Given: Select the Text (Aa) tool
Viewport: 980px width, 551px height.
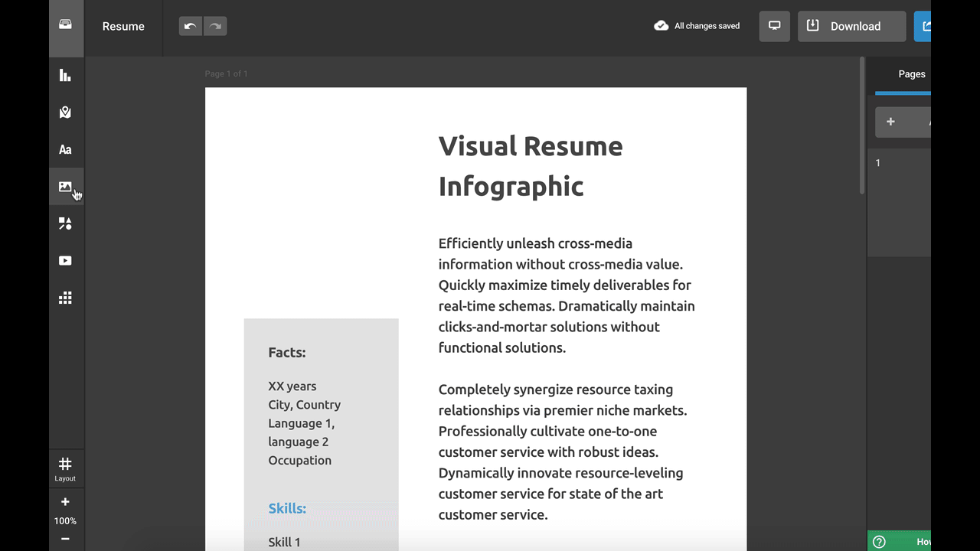Looking at the screenshot, I should 65,150.
